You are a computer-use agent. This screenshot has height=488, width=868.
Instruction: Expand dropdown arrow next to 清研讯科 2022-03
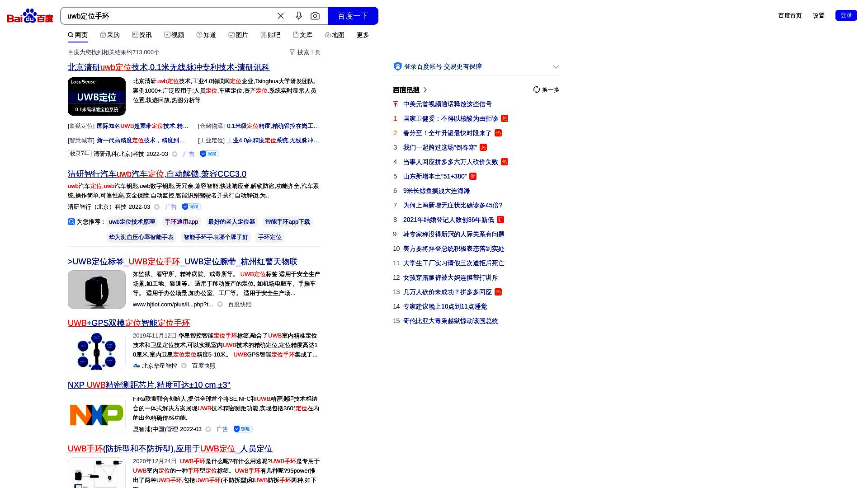tap(175, 154)
